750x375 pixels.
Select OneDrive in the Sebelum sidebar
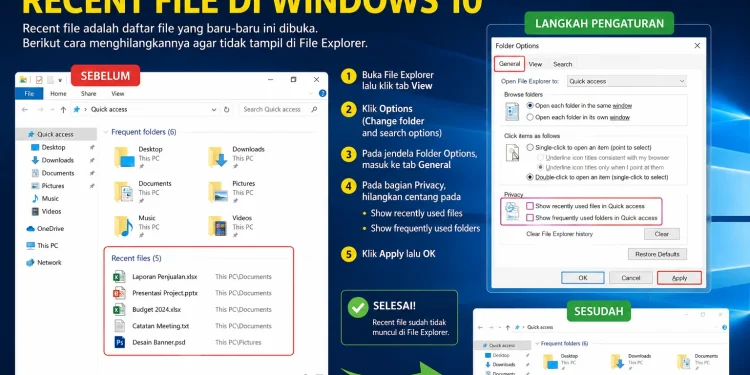click(x=45, y=229)
